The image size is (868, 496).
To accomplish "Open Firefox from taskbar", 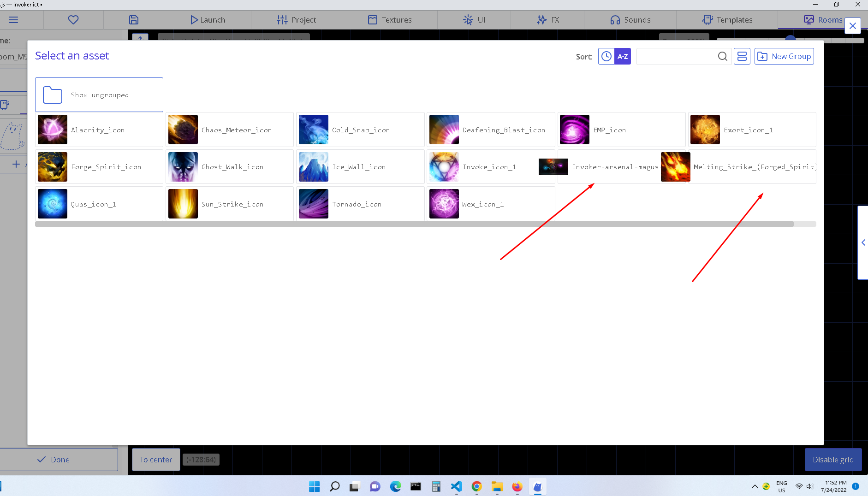I will coord(517,486).
